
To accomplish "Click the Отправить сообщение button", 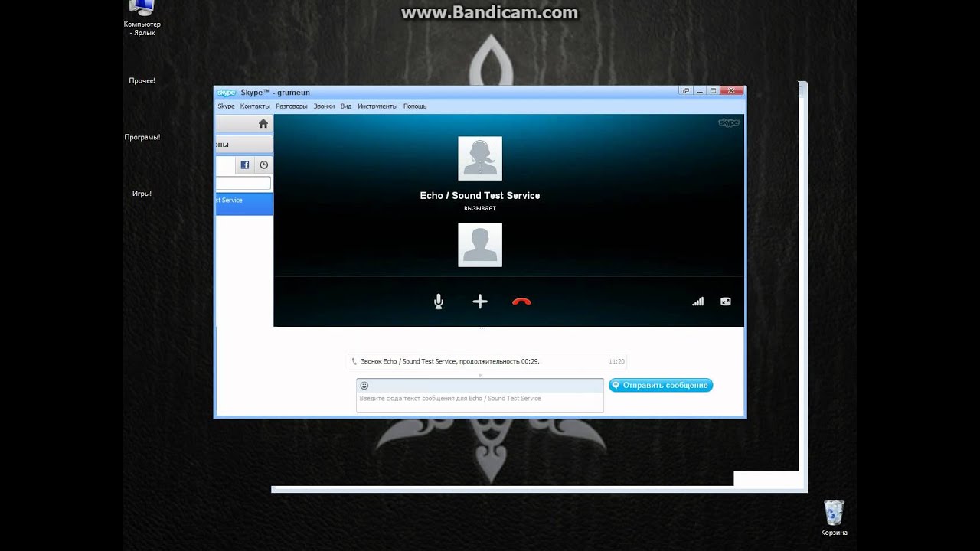I will point(661,385).
